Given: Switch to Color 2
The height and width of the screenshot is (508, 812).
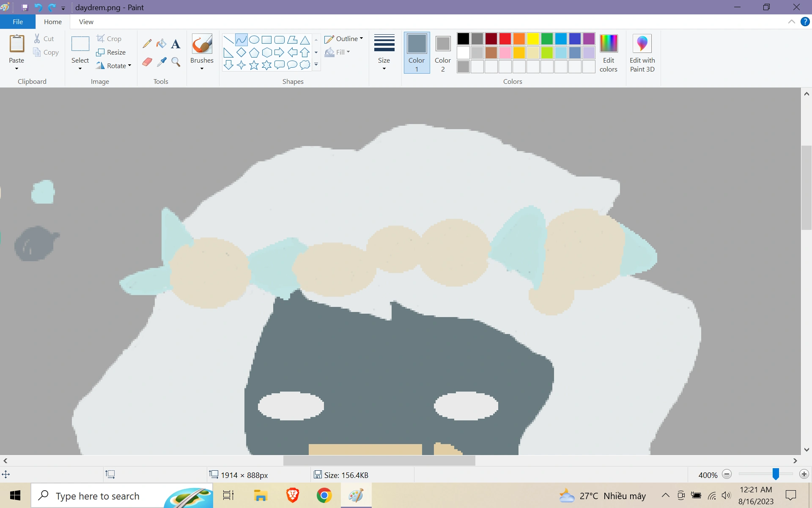Looking at the screenshot, I should (x=442, y=53).
